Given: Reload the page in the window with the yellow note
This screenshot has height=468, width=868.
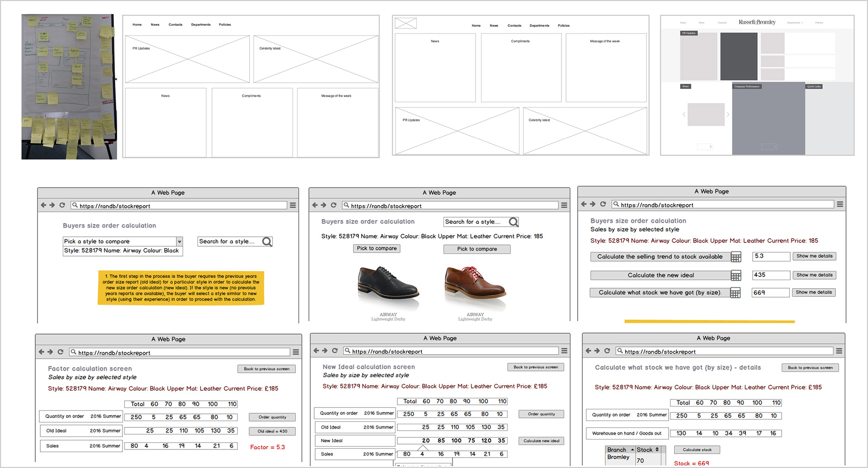Looking at the screenshot, I should coord(62,205).
